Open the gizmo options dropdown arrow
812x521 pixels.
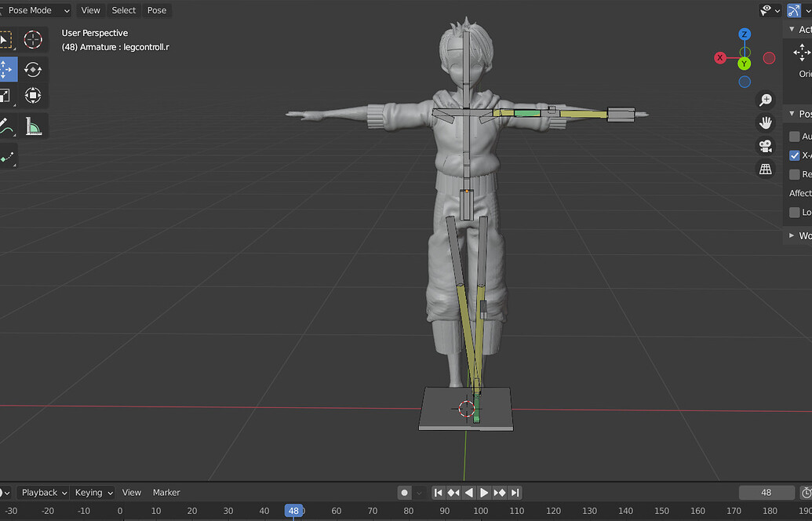(807, 10)
